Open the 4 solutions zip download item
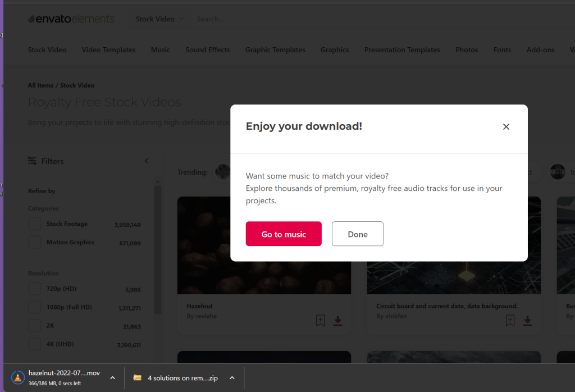This screenshot has height=392, width=575. coord(182,378)
